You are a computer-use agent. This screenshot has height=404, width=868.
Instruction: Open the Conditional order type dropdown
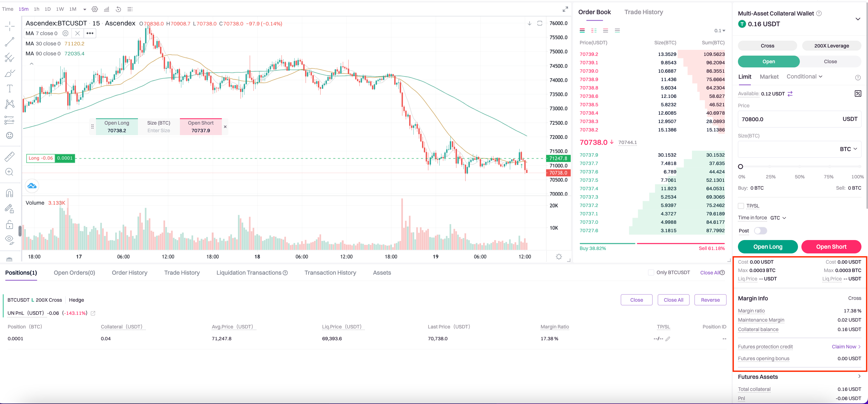click(804, 77)
